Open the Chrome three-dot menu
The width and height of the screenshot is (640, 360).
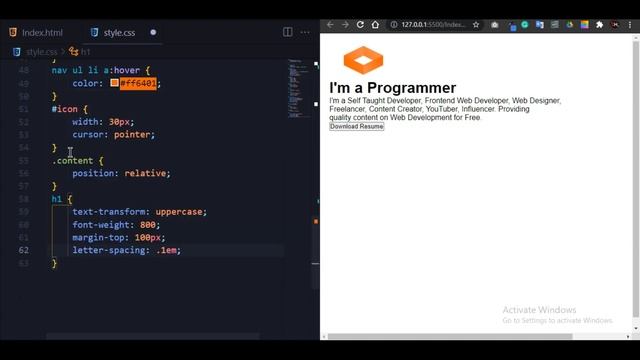click(x=630, y=25)
